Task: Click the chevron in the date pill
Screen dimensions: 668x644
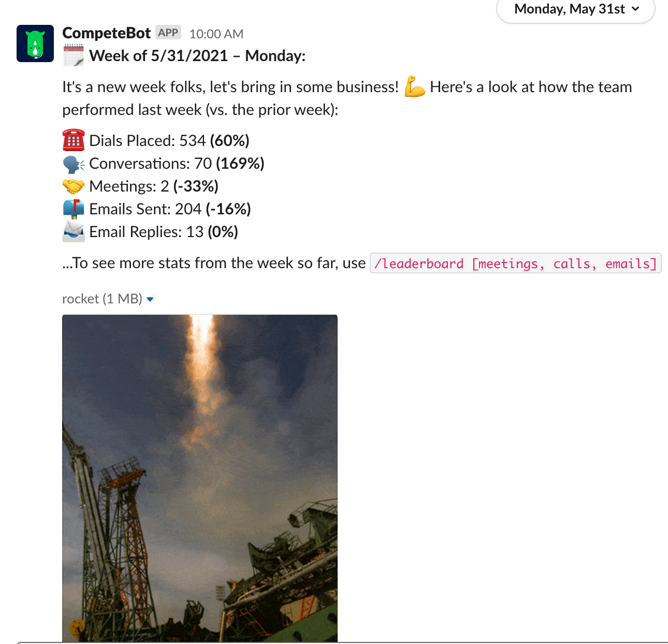Action: point(635,9)
